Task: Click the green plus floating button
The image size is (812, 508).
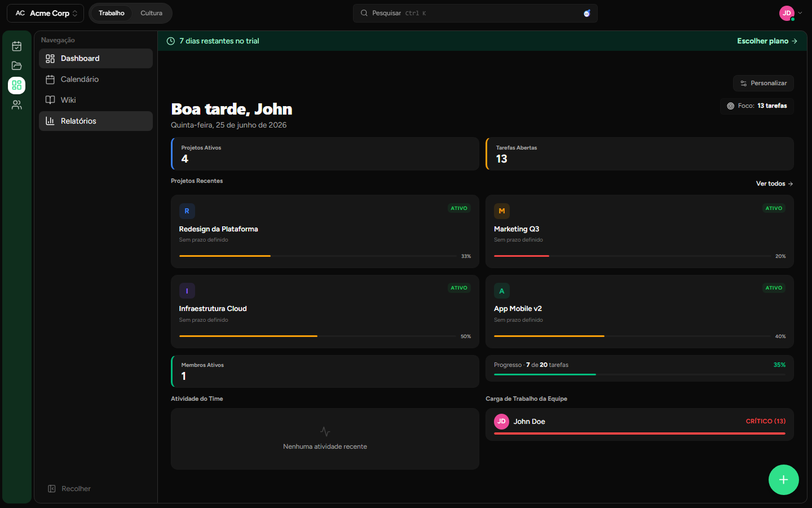Action: (x=784, y=480)
